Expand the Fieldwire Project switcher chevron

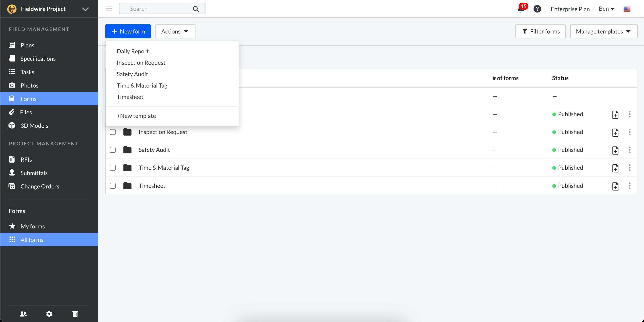(85, 9)
